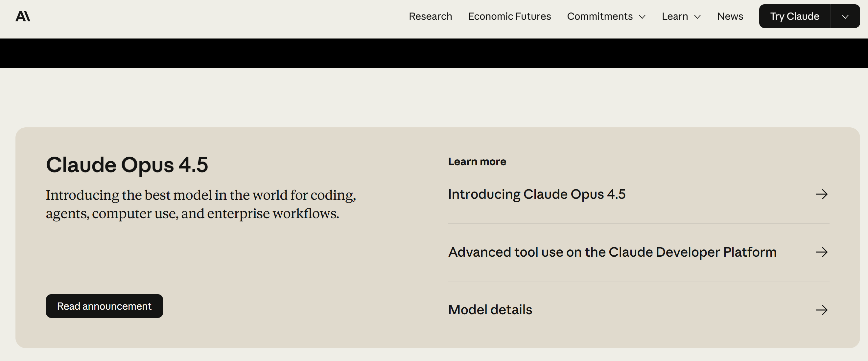
Task: Click arrow icon beside Model details
Action: tap(822, 310)
